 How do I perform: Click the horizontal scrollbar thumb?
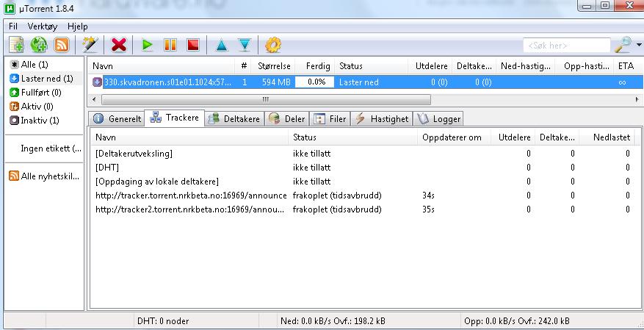click(266, 99)
